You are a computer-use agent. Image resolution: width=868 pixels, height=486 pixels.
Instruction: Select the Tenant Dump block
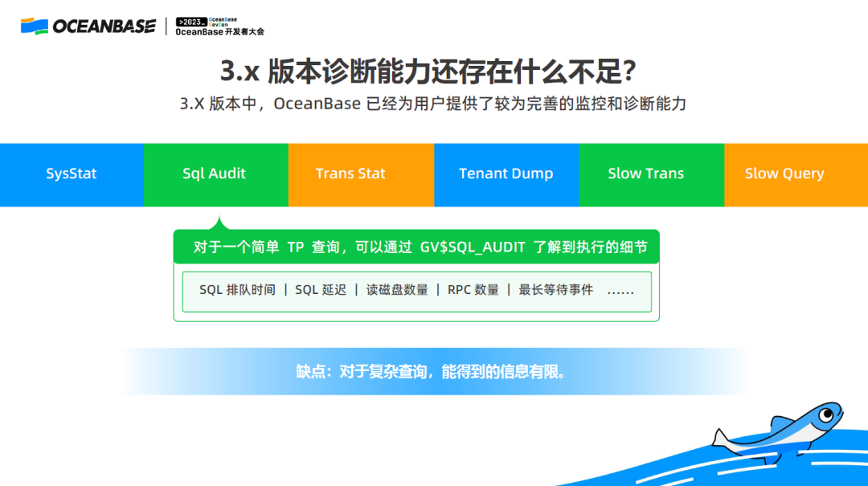(506, 175)
